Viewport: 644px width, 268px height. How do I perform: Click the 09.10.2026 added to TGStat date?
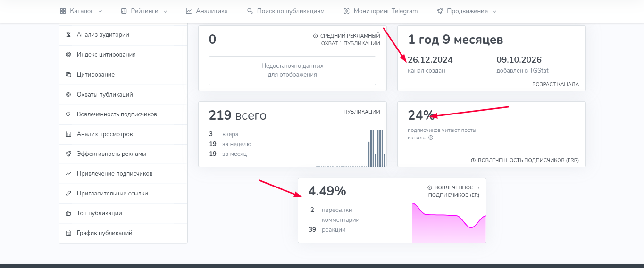[519, 60]
